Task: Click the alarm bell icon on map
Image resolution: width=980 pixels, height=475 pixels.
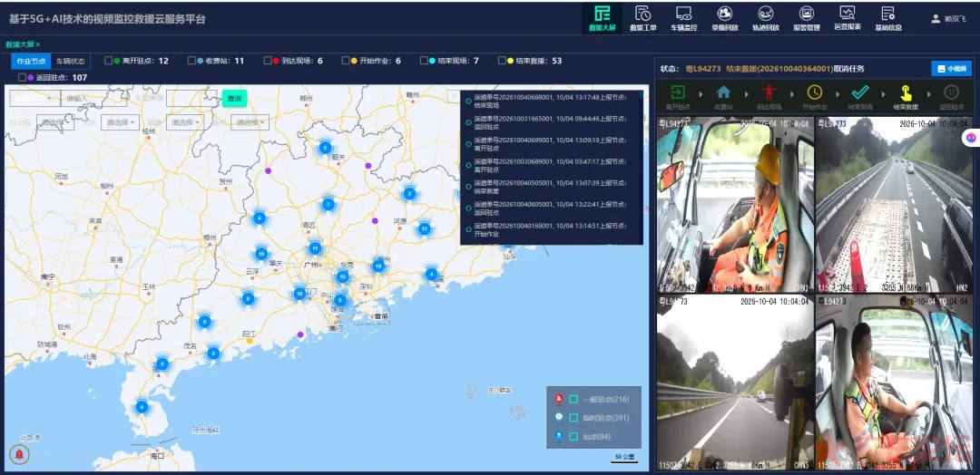Action: [x=19, y=454]
